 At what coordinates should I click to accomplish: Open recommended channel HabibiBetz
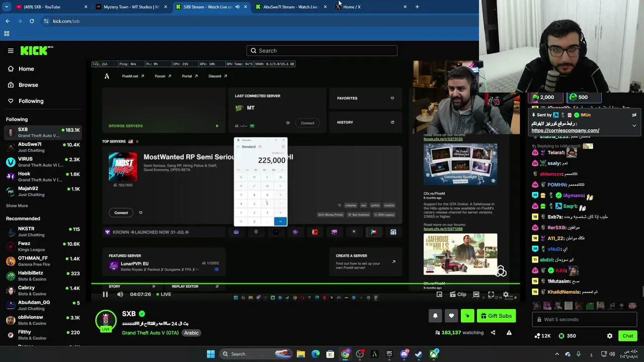coord(43,276)
